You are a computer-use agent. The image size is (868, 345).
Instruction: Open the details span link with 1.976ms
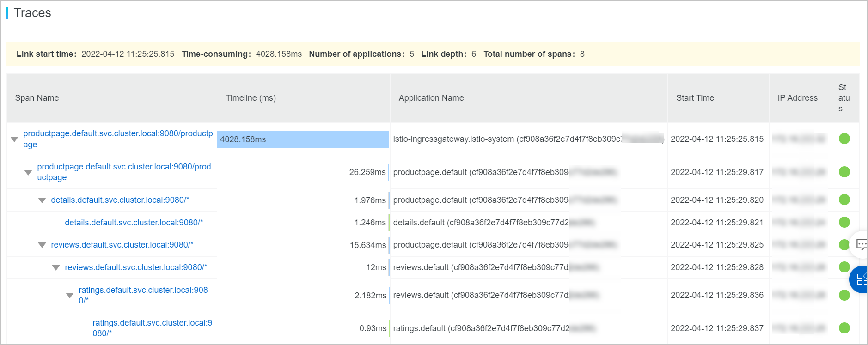point(120,200)
